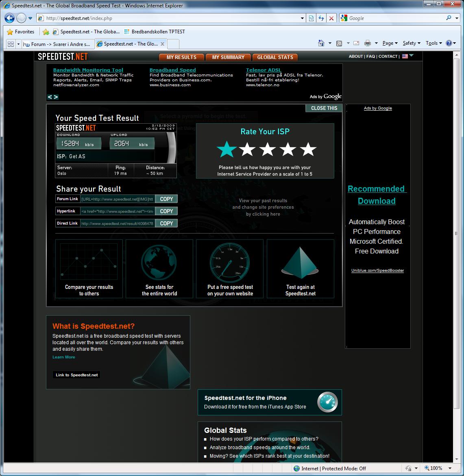Viewport: 464px width, 476px height.
Task: Expand the tab list dropdown arrow
Action: click(x=18, y=44)
